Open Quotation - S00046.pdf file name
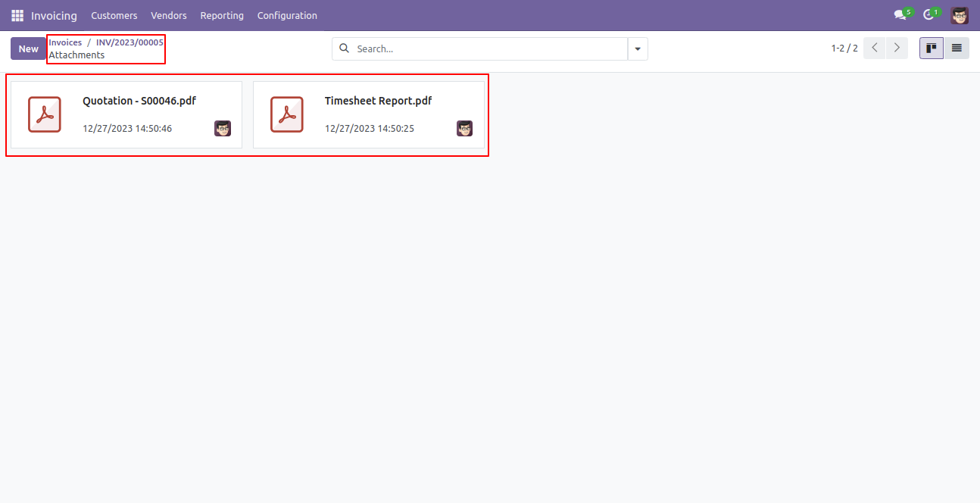Viewport: 980px width, 503px height. pos(139,101)
